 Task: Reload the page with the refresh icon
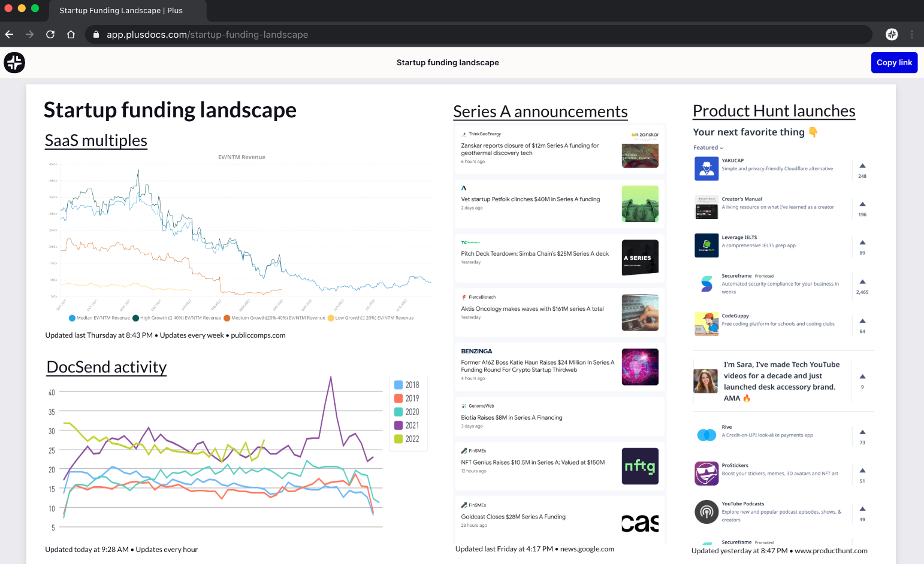click(x=50, y=35)
